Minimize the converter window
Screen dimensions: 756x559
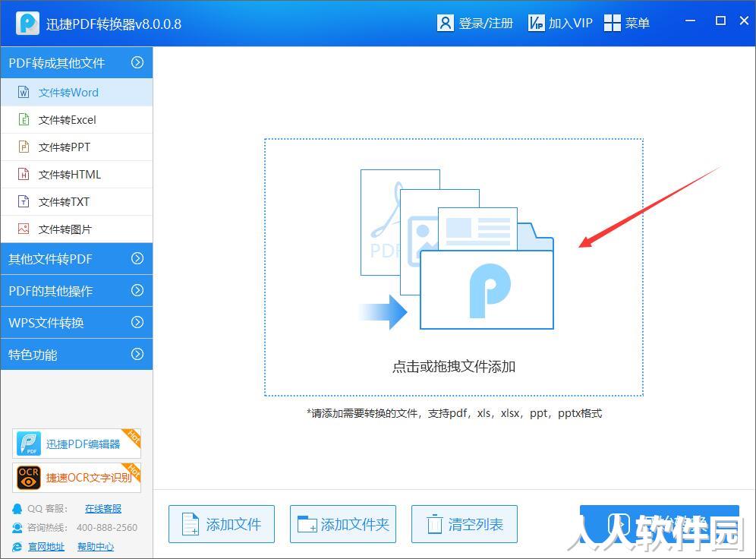pyautogui.click(x=691, y=21)
